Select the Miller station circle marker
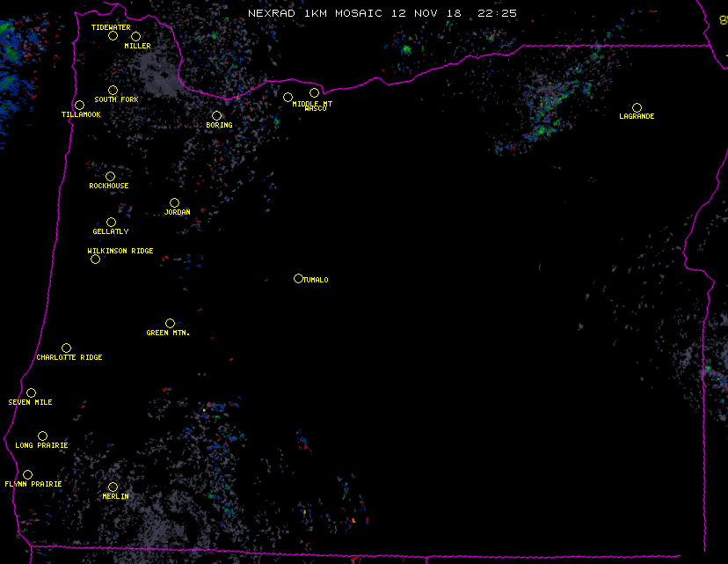Screen dimensions: 728x564 135,37
